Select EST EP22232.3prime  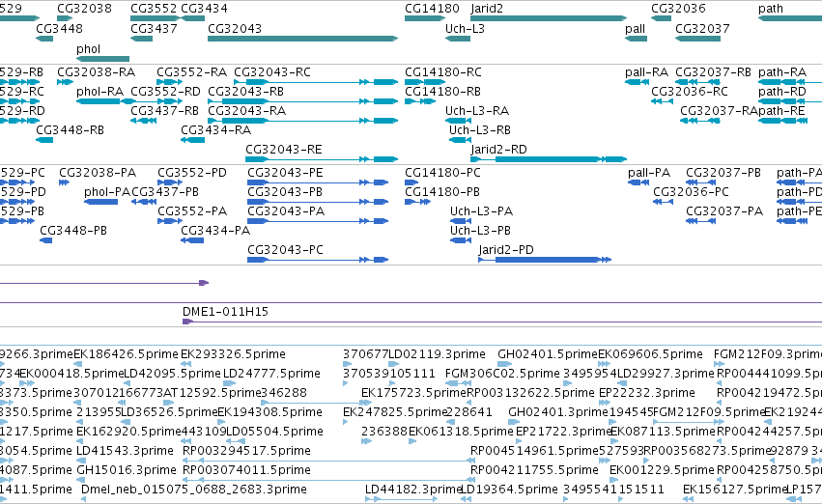tap(647, 393)
